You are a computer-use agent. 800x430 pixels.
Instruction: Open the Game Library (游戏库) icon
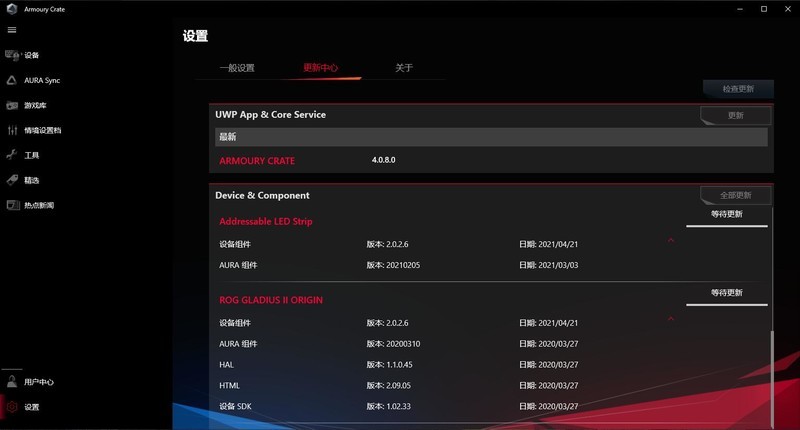pos(12,106)
